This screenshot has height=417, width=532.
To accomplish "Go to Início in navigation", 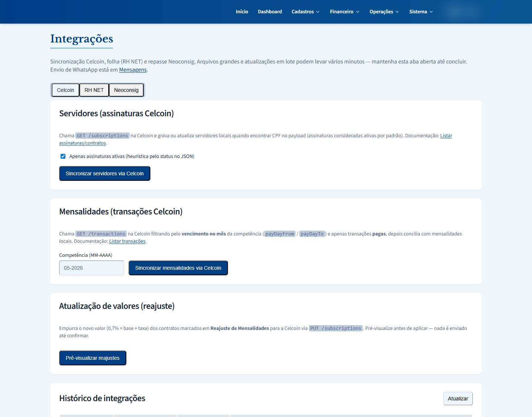I will [x=242, y=12].
